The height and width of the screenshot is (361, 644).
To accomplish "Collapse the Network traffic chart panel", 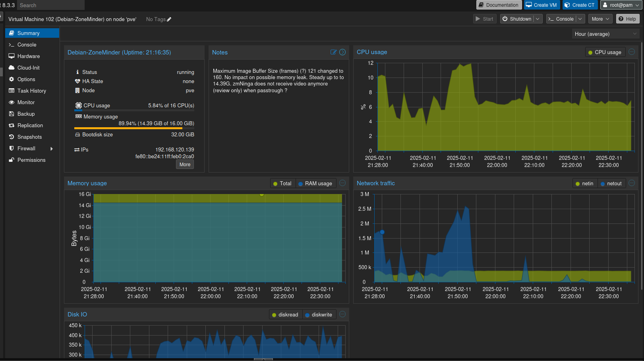I will [632, 183].
